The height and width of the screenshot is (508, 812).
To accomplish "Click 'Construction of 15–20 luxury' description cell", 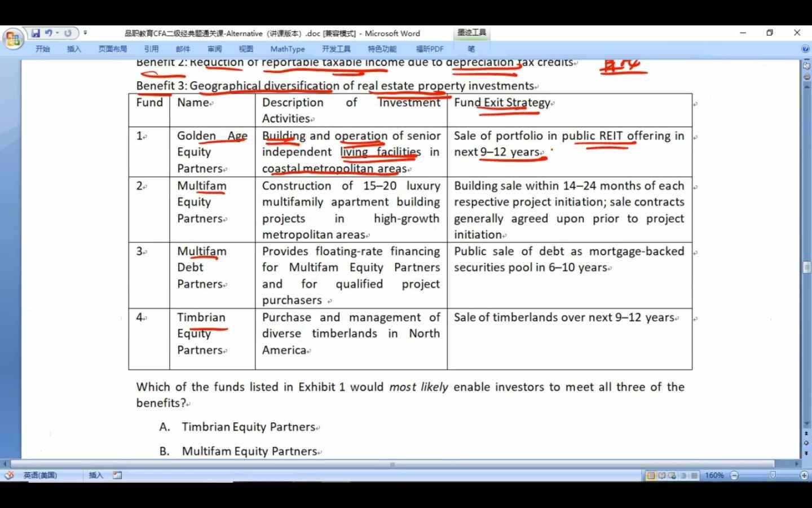I will point(351,210).
